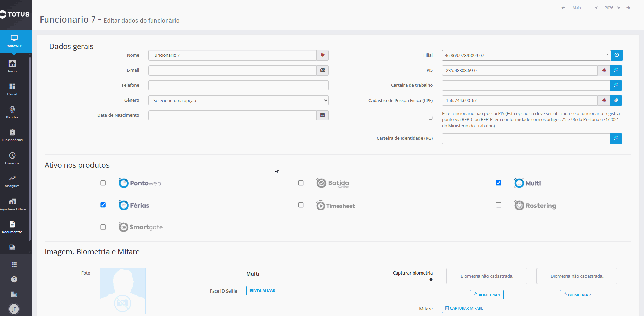Enable the Rostering product checkbox
Viewport: 644px width, 316px height.
tap(498, 205)
